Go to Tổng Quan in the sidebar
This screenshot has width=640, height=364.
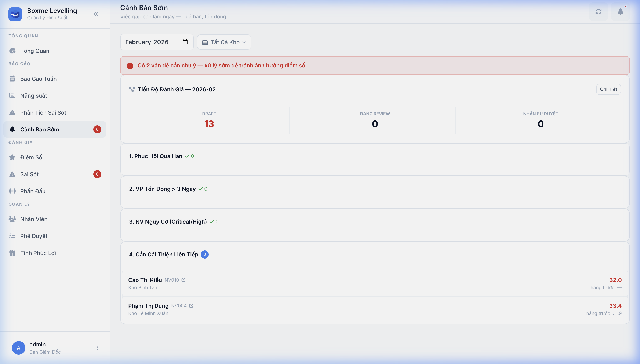pyautogui.click(x=35, y=51)
